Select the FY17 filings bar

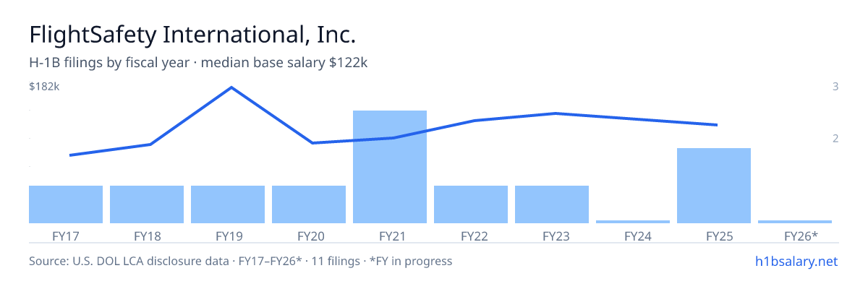point(66,204)
